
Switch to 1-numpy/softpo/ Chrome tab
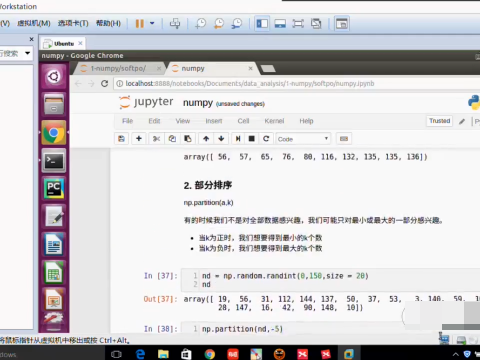tap(119, 68)
